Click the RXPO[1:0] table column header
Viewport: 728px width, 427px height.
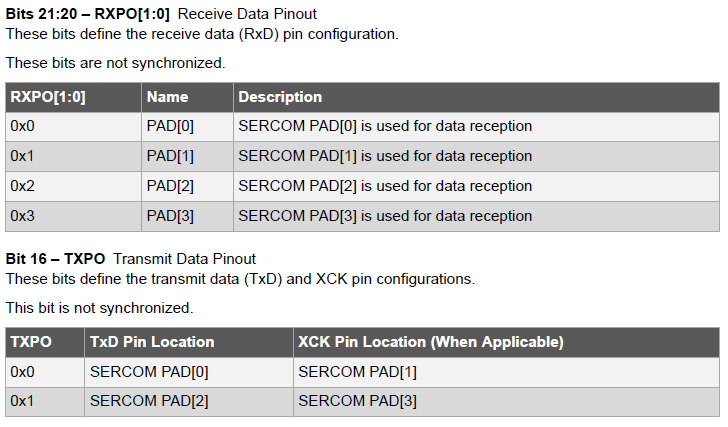click(x=49, y=97)
